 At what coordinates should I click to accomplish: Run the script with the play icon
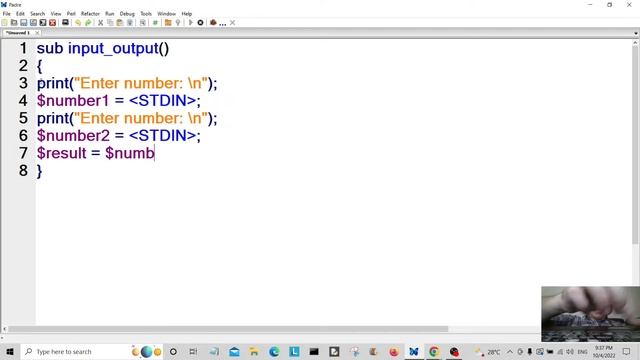[x=190, y=23]
